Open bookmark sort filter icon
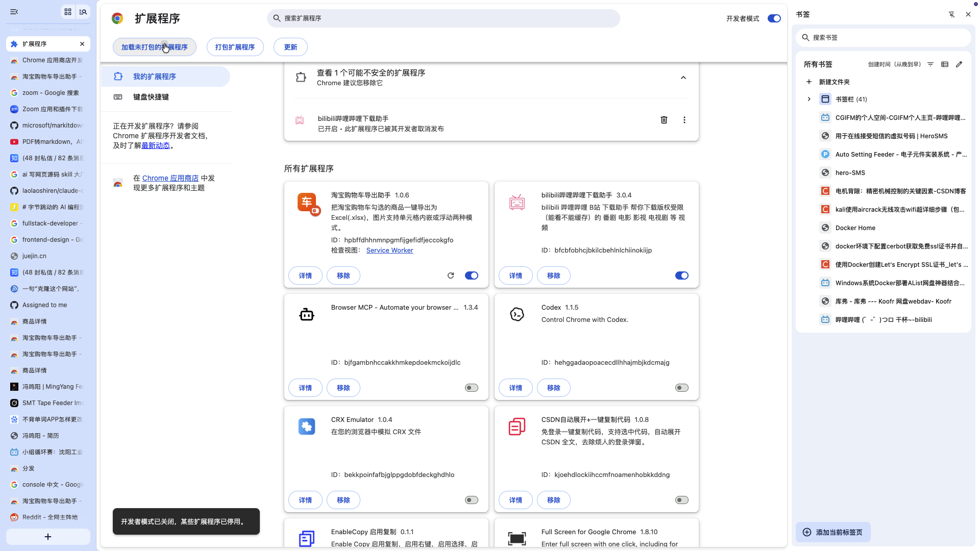 click(x=930, y=64)
